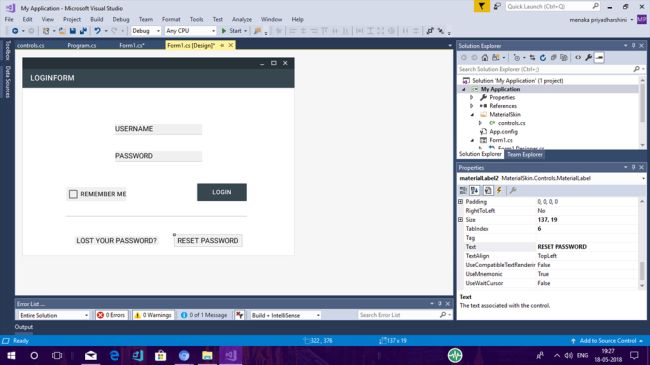Toggle the REMEMBER ME checkbox on form

tap(73, 194)
